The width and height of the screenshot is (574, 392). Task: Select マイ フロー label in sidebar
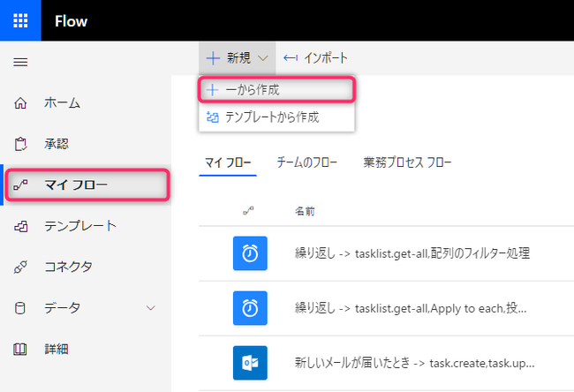[x=76, y=185]
